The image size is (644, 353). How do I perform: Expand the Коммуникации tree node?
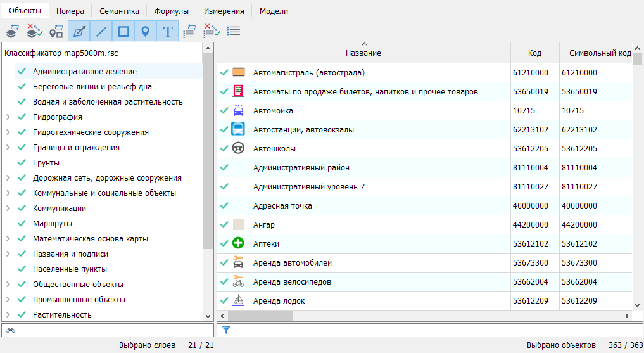pos(8,209)
